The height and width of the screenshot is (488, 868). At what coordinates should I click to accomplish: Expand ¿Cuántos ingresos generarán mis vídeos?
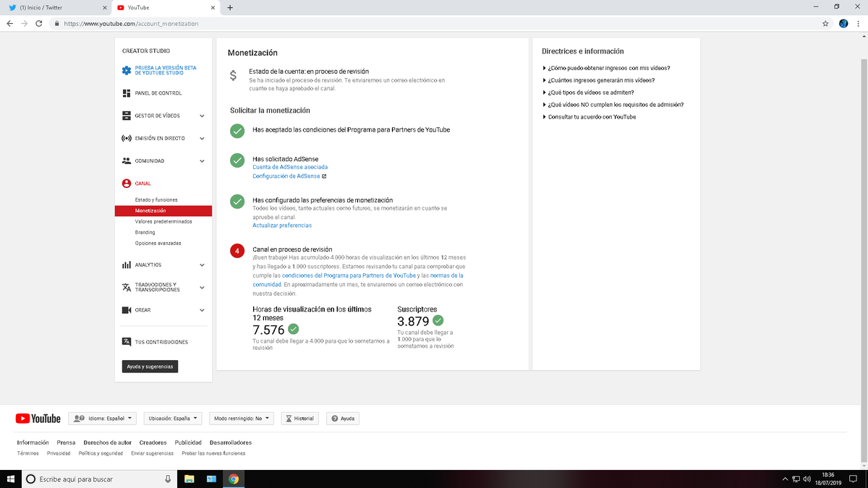tap(599, 80)
